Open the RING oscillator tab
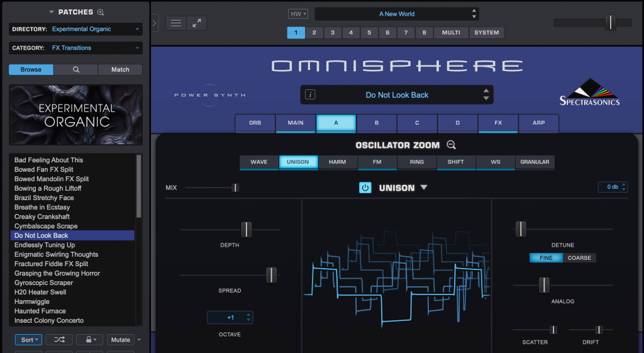This screenshot has width=644, height=353. 417,162
